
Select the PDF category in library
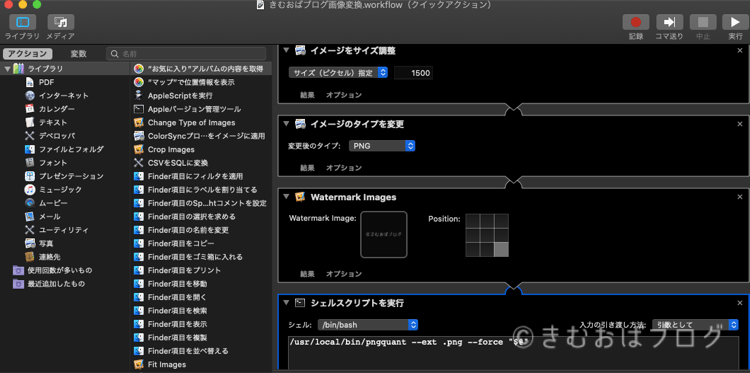[46, 82]
